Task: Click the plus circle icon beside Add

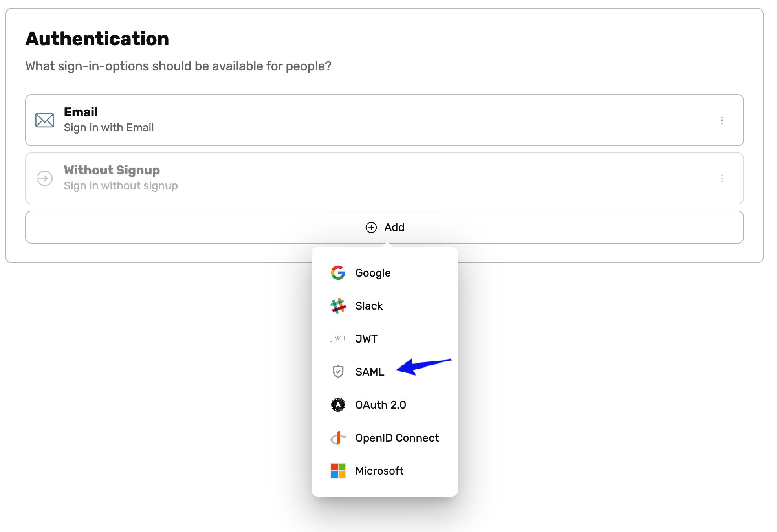Action: [371, 227]
